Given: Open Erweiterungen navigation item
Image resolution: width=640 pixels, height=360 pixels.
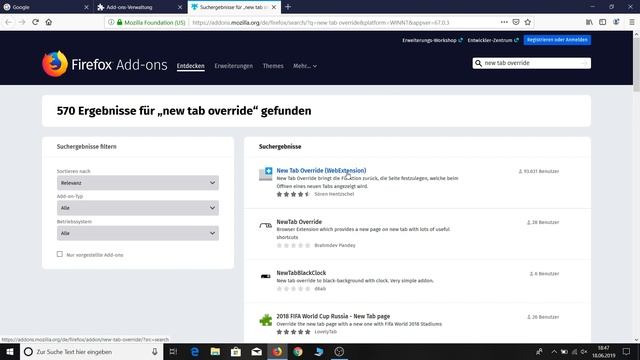Looking at the screenshot, I should [233, 66].
